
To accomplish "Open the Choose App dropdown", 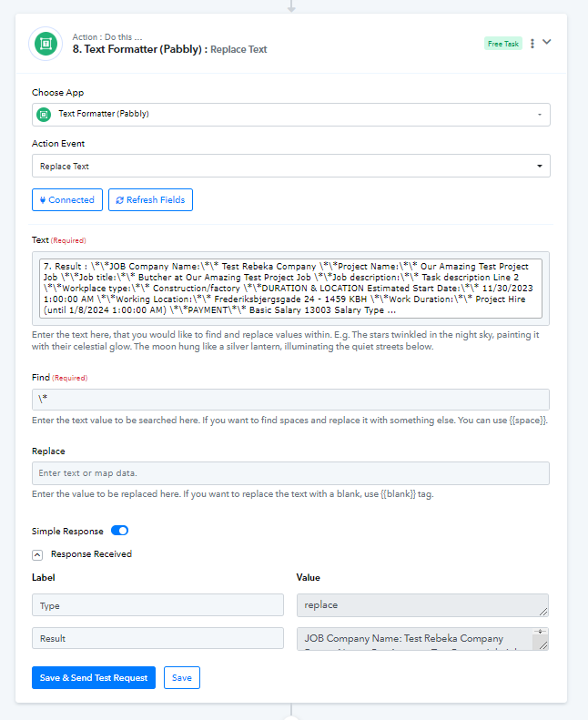I will click(x=291, y=115).
